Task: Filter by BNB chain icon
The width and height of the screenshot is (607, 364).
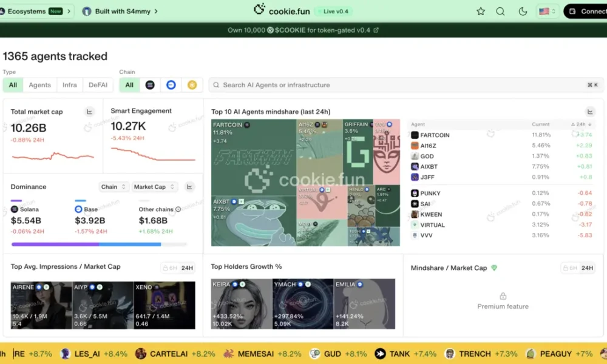Action: coord(192,85)
